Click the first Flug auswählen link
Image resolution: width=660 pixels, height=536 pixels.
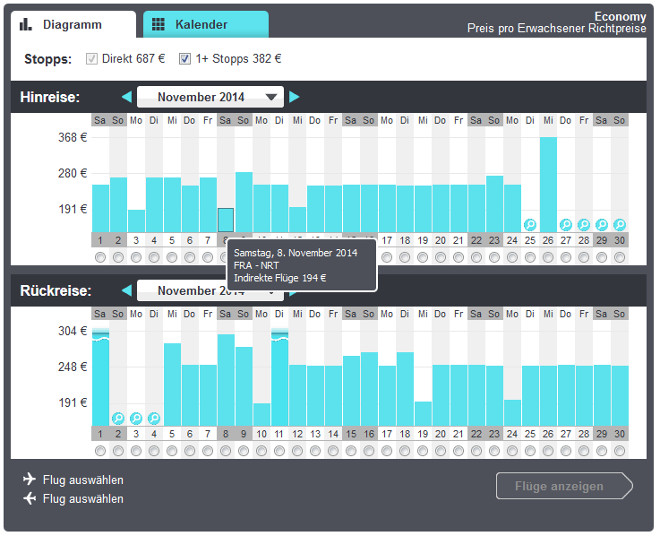tap(83, 480)
